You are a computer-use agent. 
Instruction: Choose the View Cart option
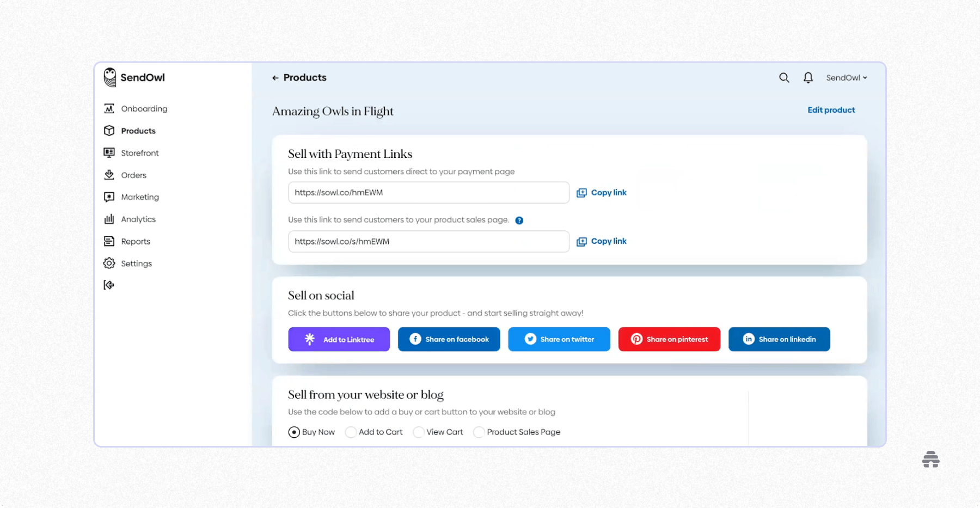tap(419, 432)
